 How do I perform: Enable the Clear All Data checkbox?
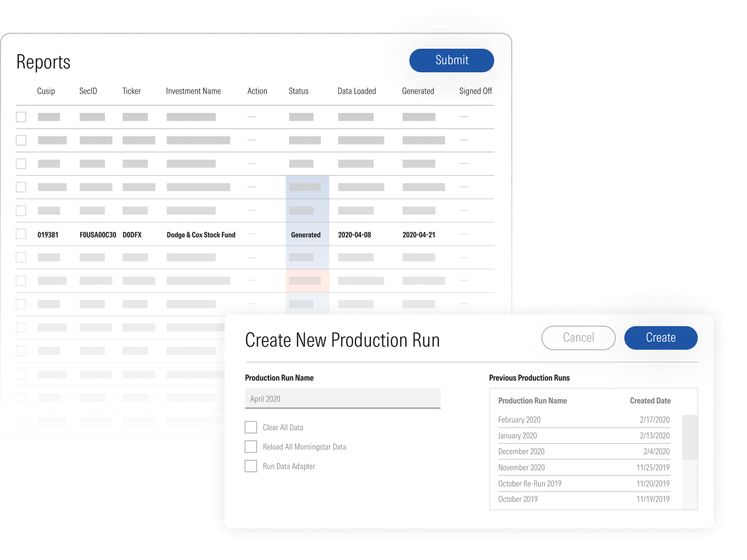(x=251, y=427)
